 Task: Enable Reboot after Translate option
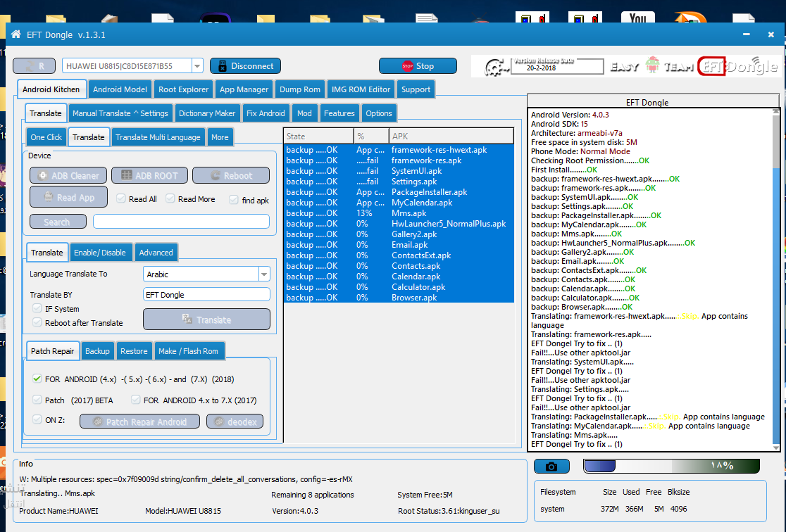click(37, 322)
